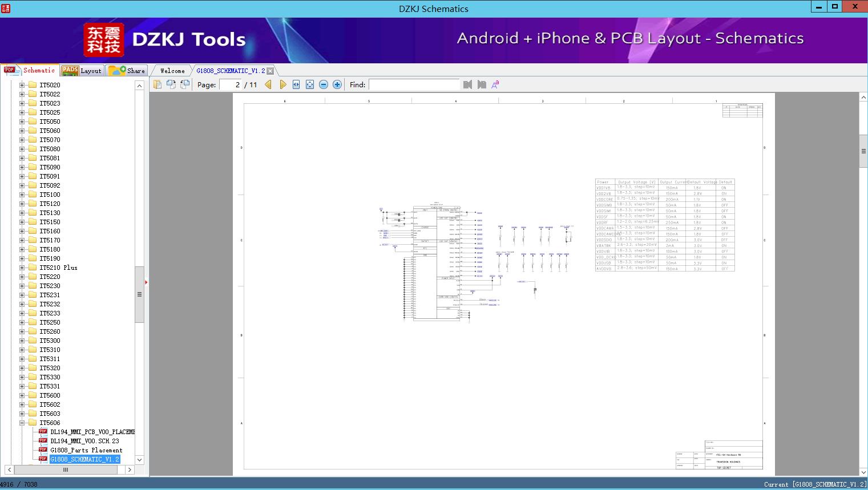Click the document vertical scrollbar thumb
Image resolution: width=868 pixels, height=490 pixels.
coord(863,151)
